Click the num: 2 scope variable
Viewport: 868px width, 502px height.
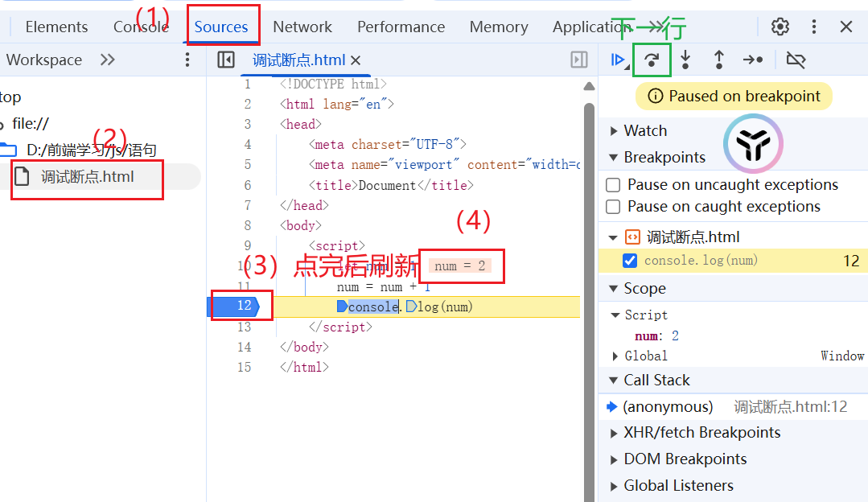656,336
